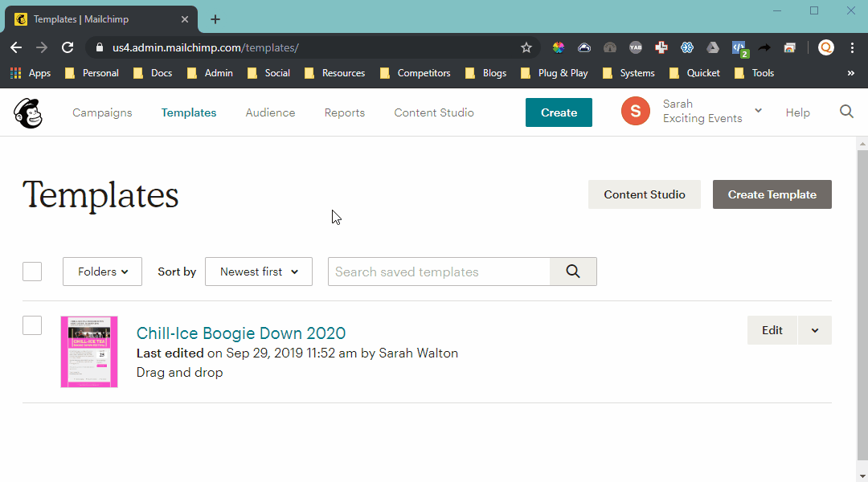
Task: Click the rainbow window extension icon
Action: pos(789,47)
